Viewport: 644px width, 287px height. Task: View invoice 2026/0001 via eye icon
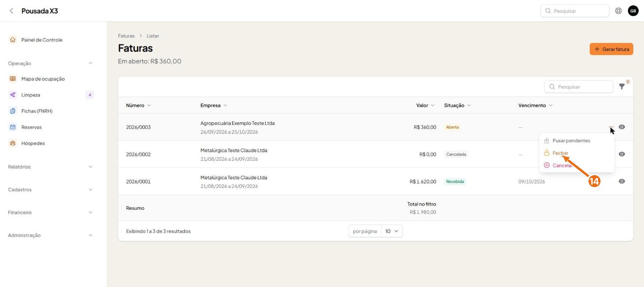click(622, 181)
